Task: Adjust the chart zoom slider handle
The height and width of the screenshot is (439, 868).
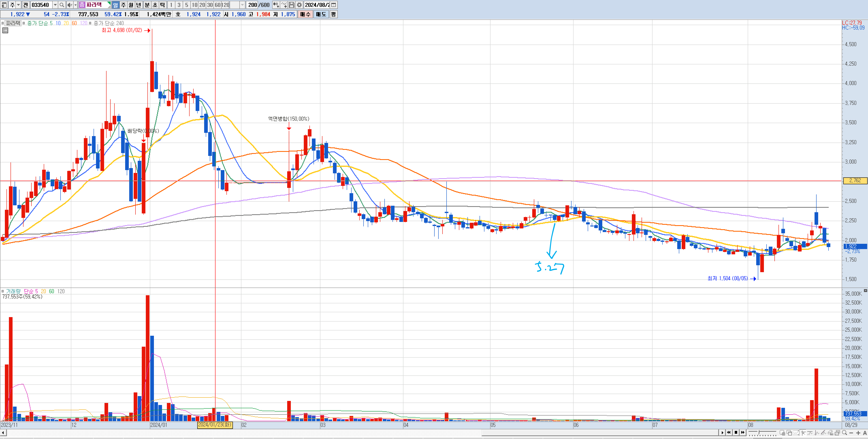Action: click(759, 433)
